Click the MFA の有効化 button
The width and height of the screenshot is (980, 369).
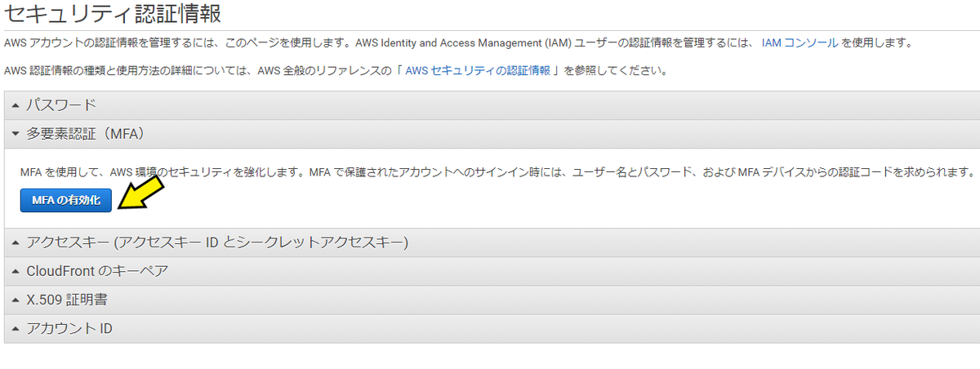(x=65, y=200)
